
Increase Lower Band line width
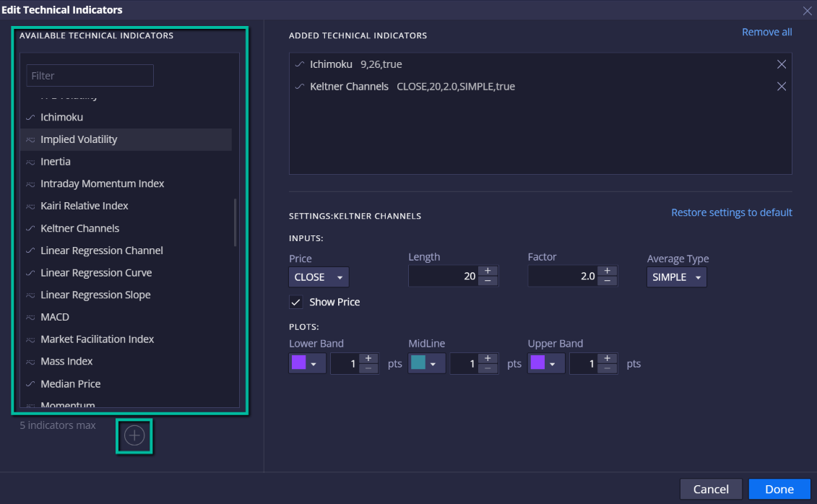[x=368, y=358]
